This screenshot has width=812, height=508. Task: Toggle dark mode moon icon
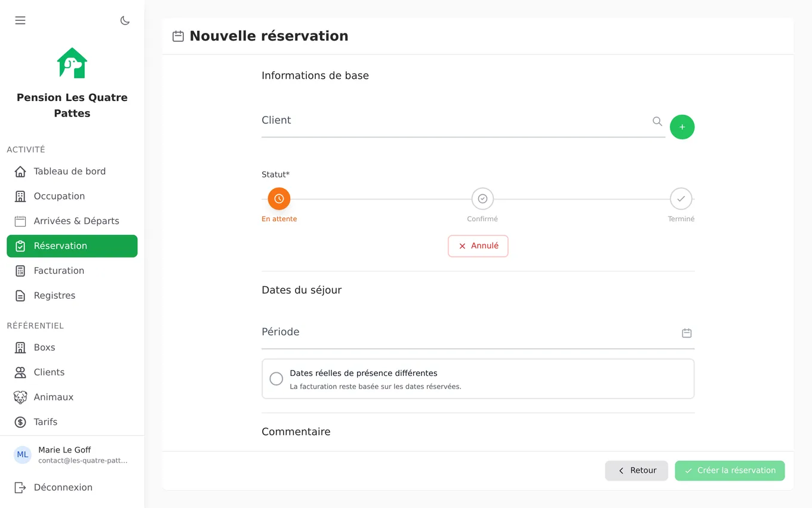coord(125,20)
